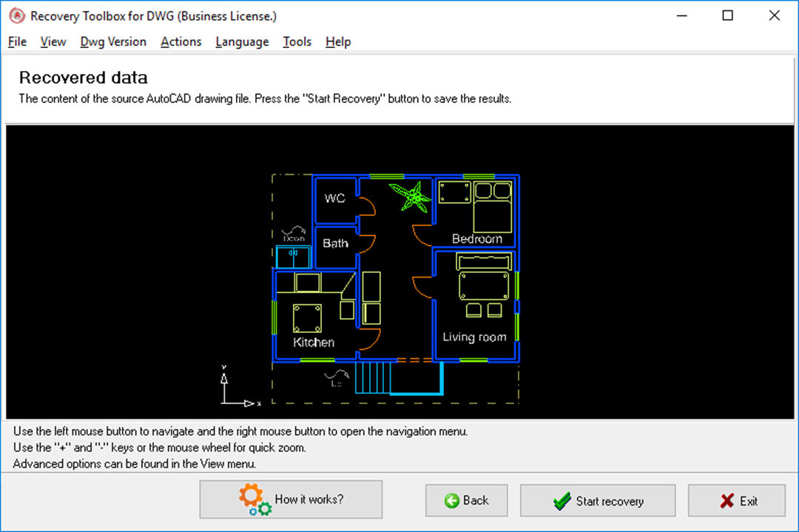Click the green plant symbol in the drawing
Image resolution: width=799 pixels, height=532 pixels.
(411, 197)
